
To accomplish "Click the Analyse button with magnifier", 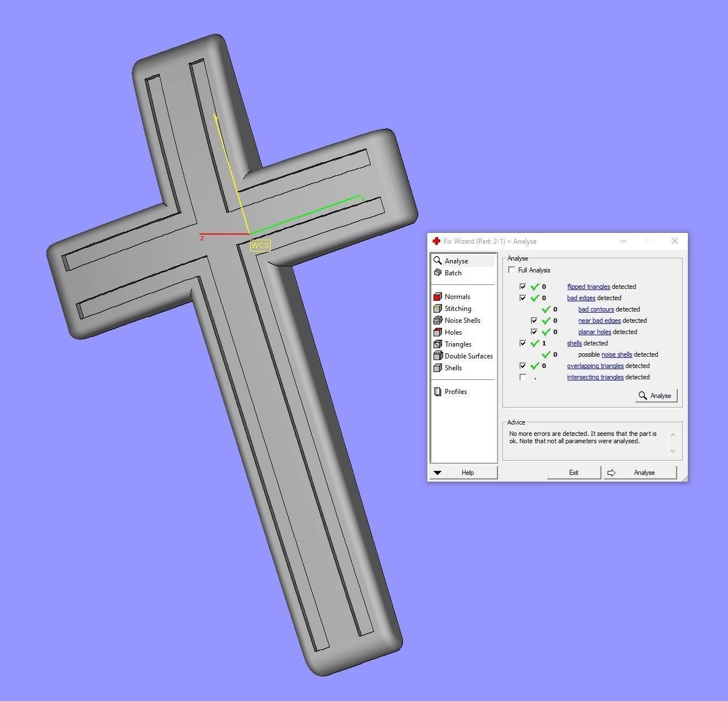I will click(x=656, y=395).
